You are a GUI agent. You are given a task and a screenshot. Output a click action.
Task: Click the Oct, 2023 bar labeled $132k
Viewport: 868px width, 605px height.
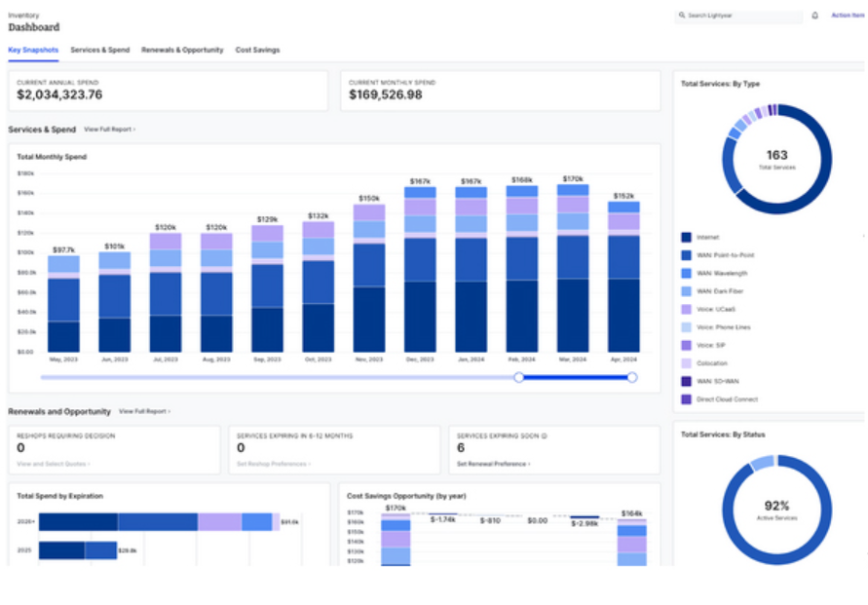[319, 286]
